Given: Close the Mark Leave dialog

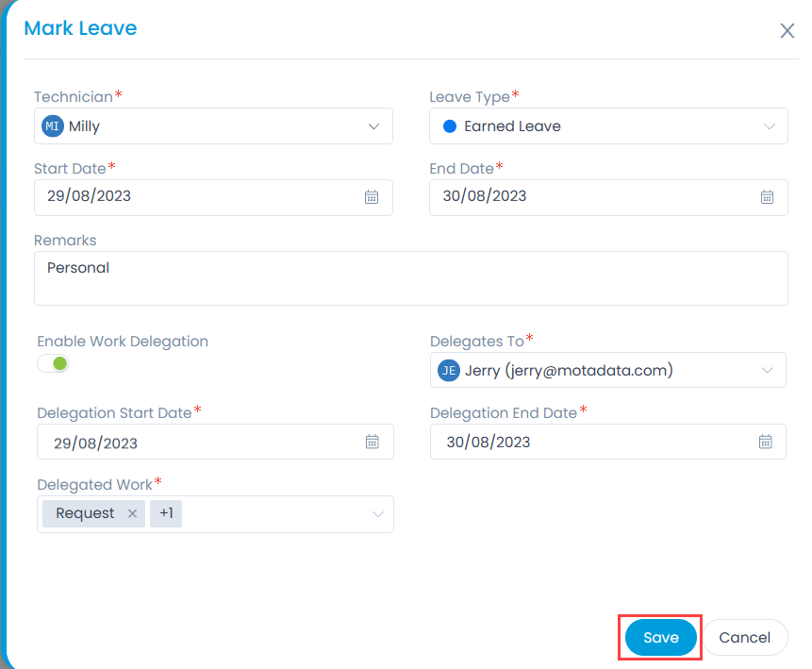Looking at the screenshot, I should (x=787, y=30).
